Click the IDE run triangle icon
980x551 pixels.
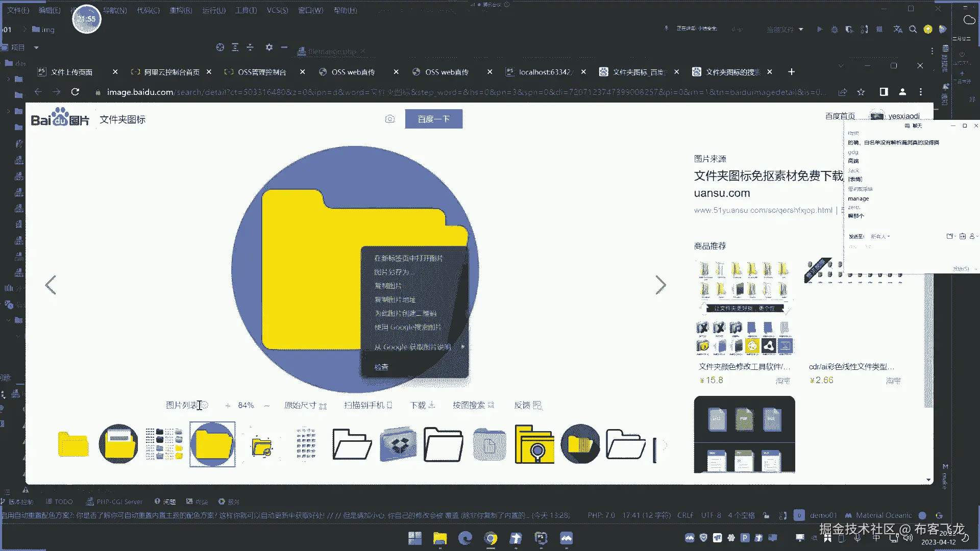[x=819, y=30]
